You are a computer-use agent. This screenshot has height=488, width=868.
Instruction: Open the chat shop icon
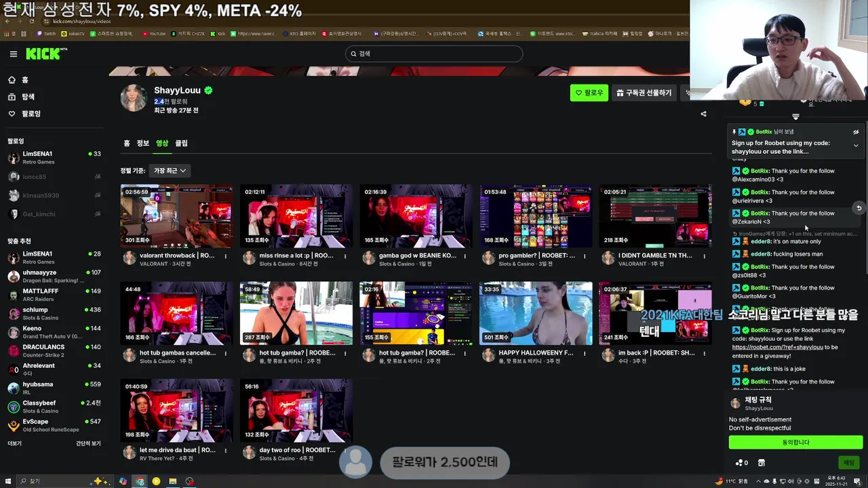click(x=762, y=463)
